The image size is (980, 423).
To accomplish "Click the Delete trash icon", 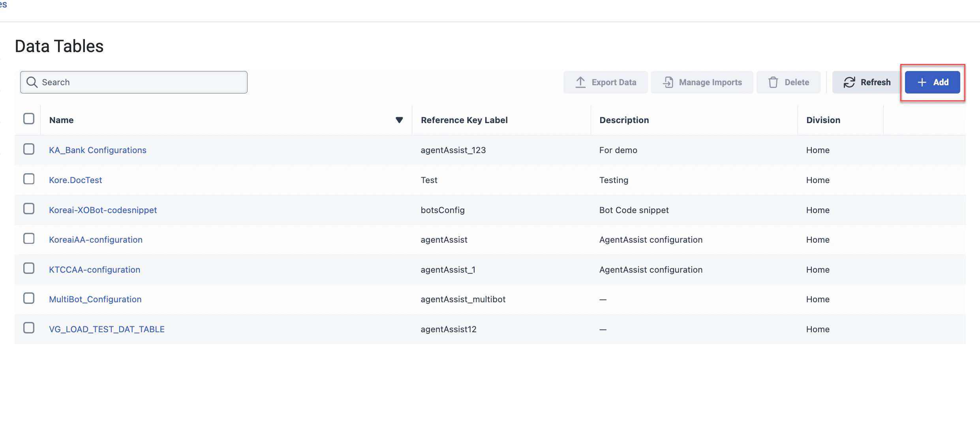I will [x=773, y=82].
